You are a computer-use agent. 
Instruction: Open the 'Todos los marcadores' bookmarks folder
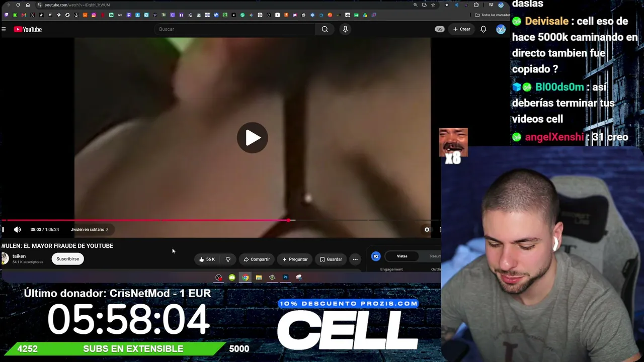pyautogui.click(x=493, y=15)
